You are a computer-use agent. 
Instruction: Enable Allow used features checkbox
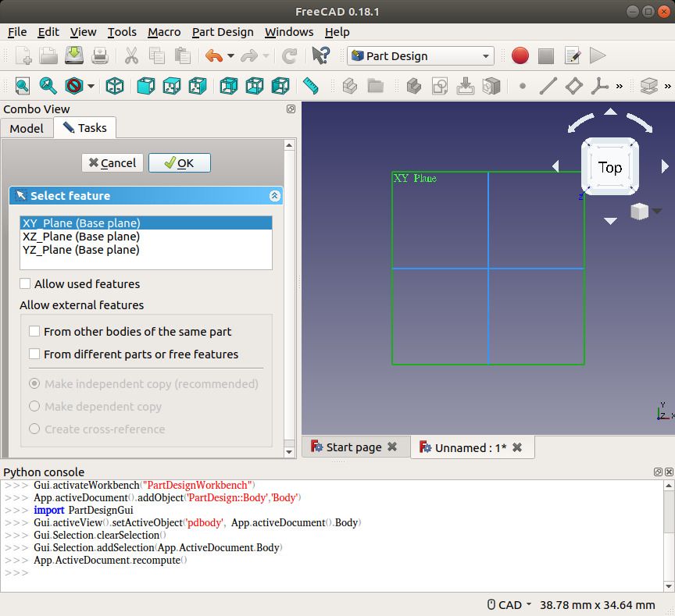click(25, 283)
